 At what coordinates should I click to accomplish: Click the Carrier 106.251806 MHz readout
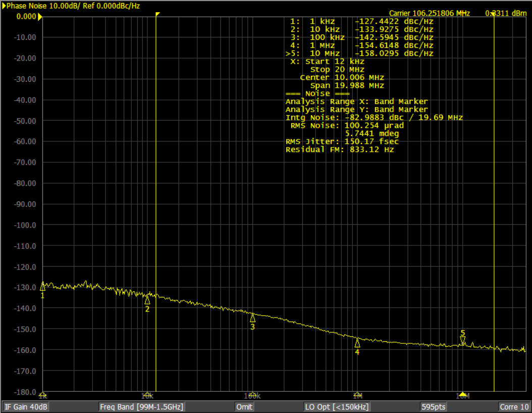[430, 13]
